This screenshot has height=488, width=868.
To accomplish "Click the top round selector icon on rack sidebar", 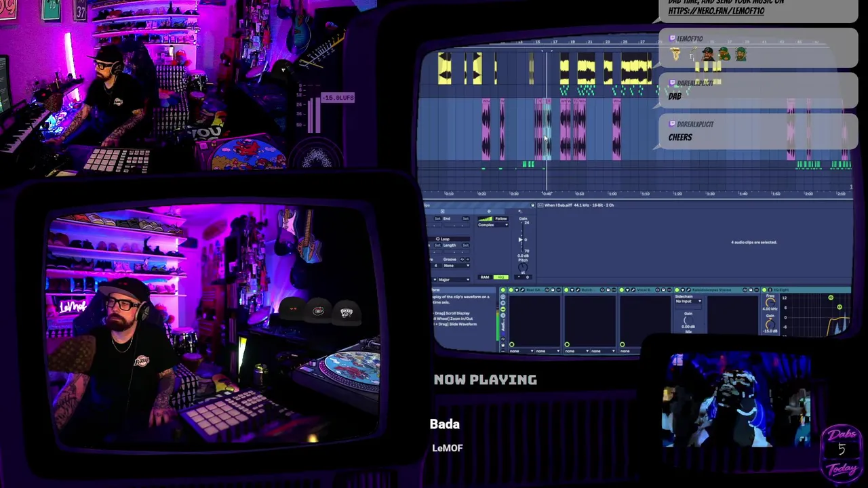I will (x=503, y=297).
